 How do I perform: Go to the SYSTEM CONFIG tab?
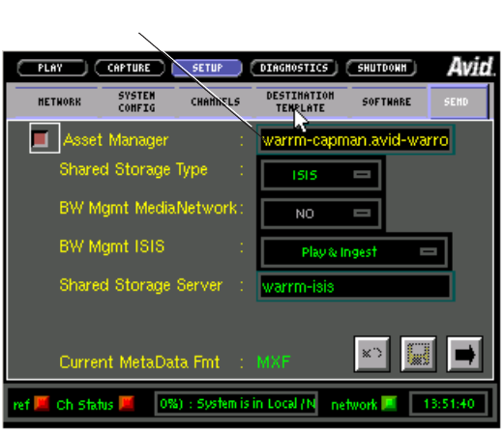point(137,102)
